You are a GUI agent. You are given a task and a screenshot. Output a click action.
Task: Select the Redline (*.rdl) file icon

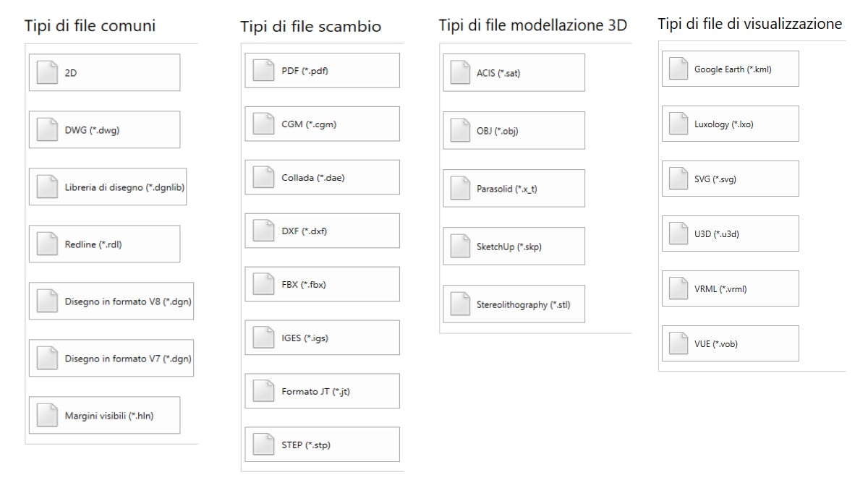pos(47,244)
